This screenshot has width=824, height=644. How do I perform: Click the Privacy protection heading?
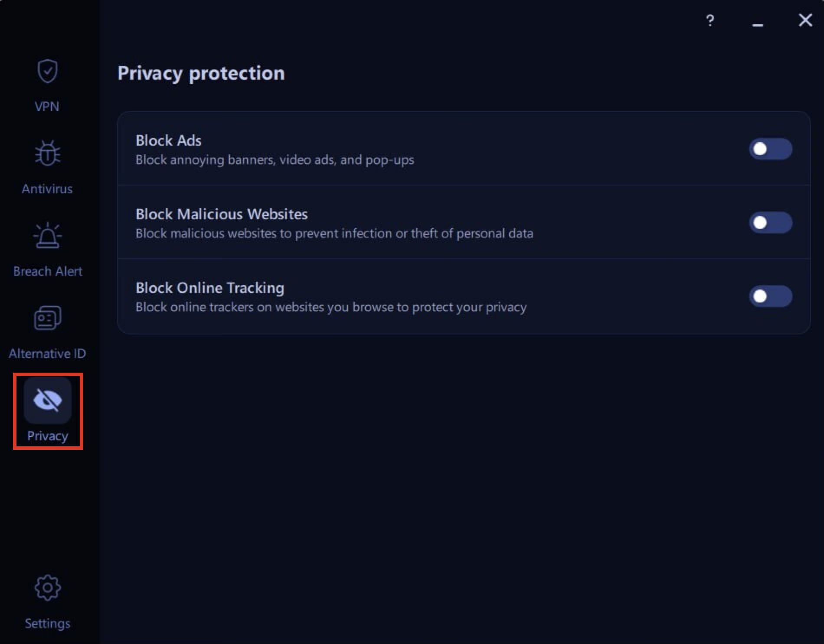[201, 73]
